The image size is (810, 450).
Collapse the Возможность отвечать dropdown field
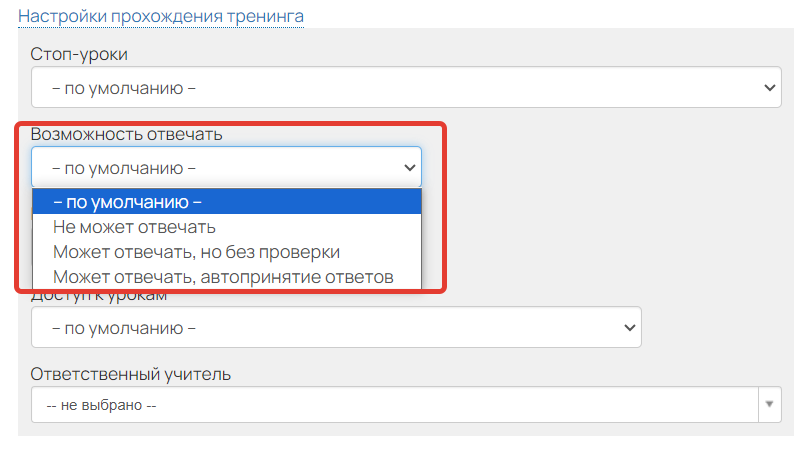226,167
